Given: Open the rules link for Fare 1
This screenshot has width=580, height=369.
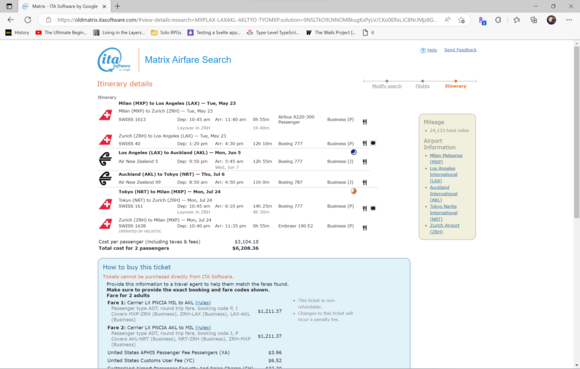Looking at the screenshot, I should (203, 302).
